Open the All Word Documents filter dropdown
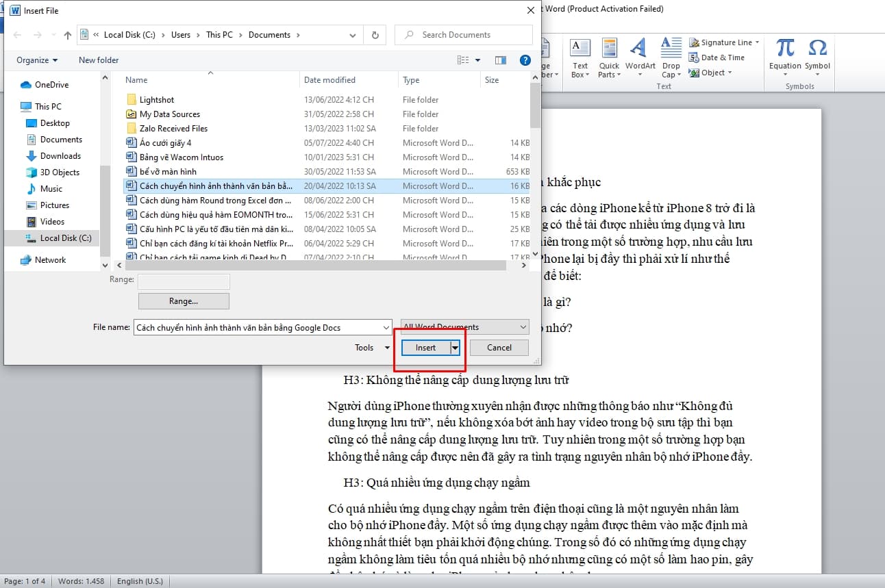Viewport: 885px width, 588px height. (465, 327)
